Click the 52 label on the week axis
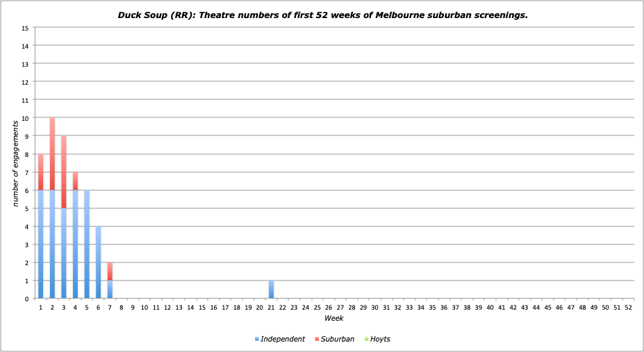The height and width of the screenshot is (352, 644). tap(628, 307)
